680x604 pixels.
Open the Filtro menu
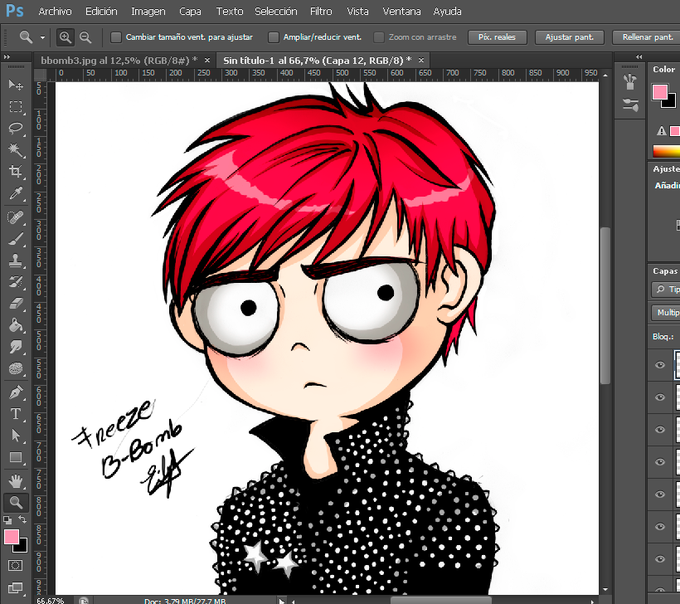321,11
